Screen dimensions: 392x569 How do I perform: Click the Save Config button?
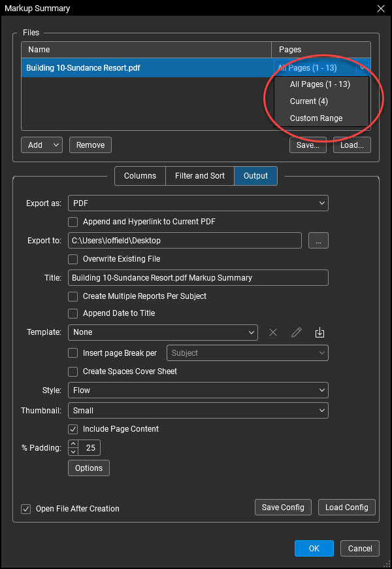click(283, 508)
